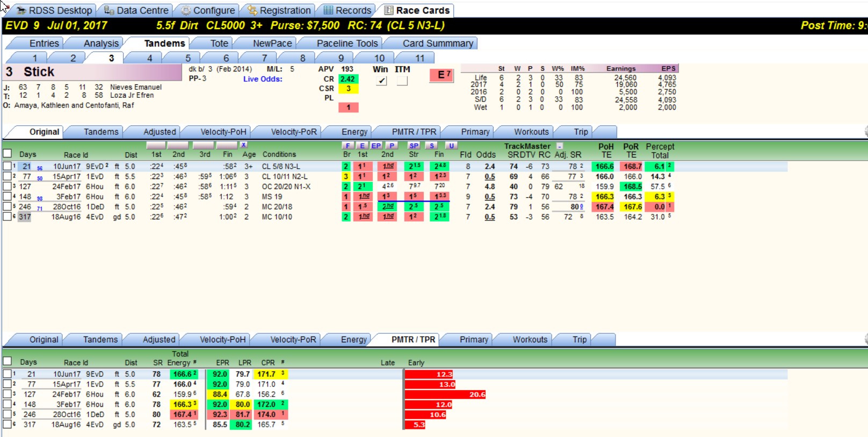This screenshot has height=437, width=868.
Task: Toggle the ITM checkbox
Action: click(x=402, y=81)
